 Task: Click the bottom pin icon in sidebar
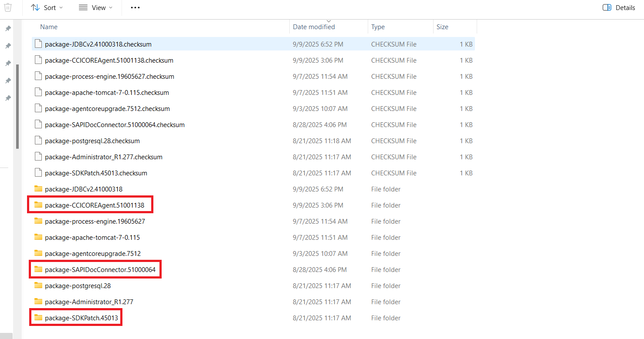click(x=8, y=98)
